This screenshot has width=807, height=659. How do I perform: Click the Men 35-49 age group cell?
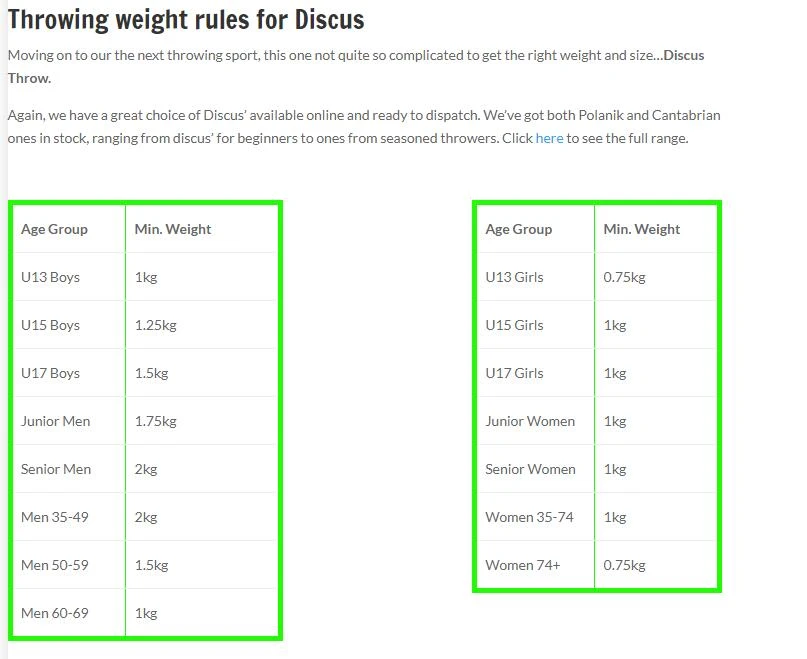[53, 517]
